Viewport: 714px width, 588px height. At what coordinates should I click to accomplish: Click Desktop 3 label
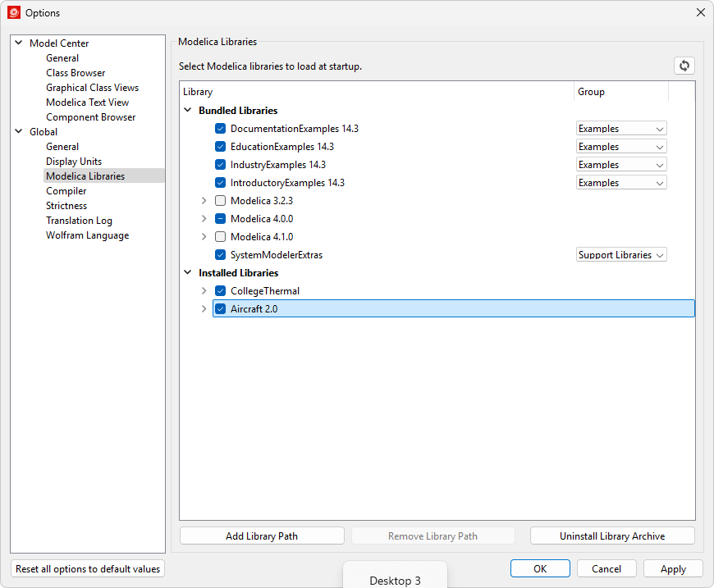(x=395, y=581)
